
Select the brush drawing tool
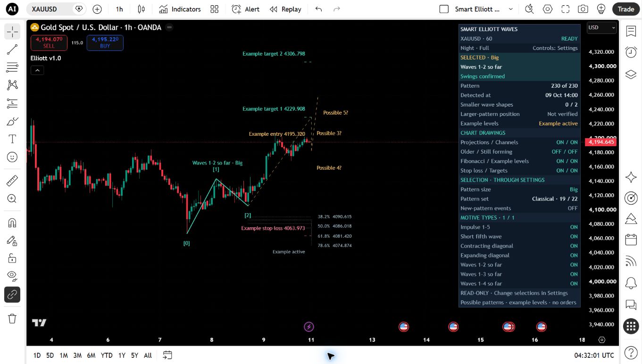[12, 121]
